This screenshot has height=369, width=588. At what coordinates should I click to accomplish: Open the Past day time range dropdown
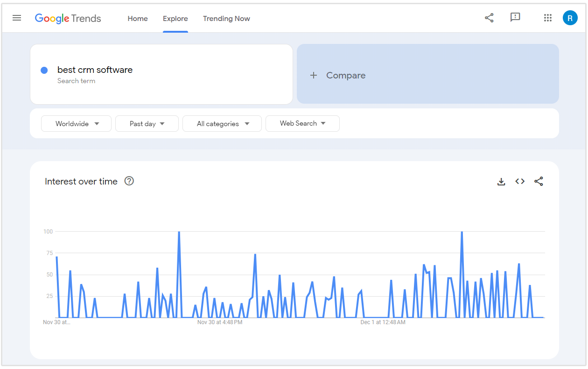(x=147, y=124)
